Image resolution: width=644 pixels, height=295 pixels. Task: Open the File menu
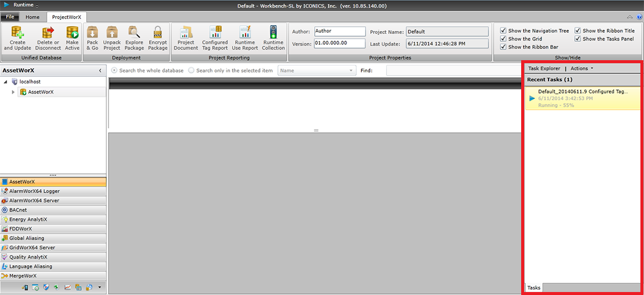pos(10,17)
